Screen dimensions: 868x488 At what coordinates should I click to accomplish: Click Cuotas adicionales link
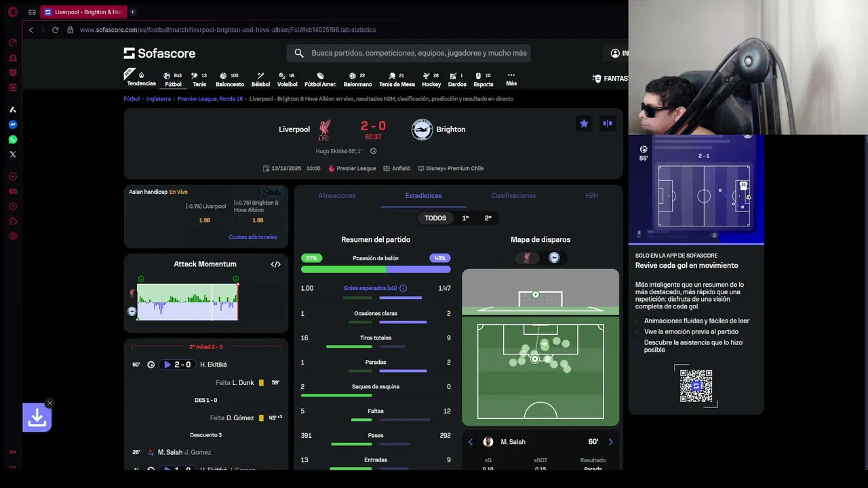(x=253, y=237)
